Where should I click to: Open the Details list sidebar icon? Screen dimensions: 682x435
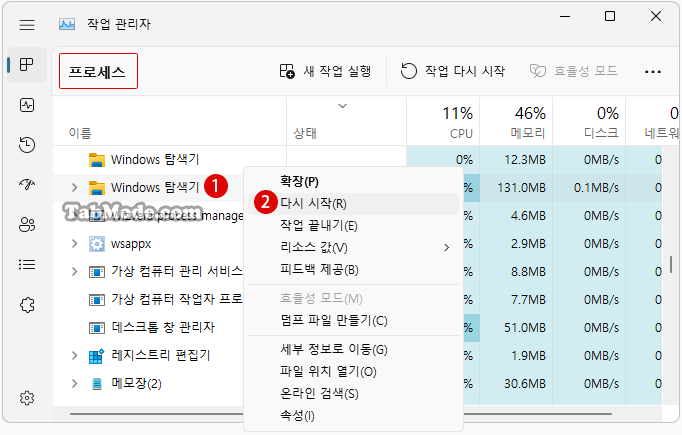[27, 264]
